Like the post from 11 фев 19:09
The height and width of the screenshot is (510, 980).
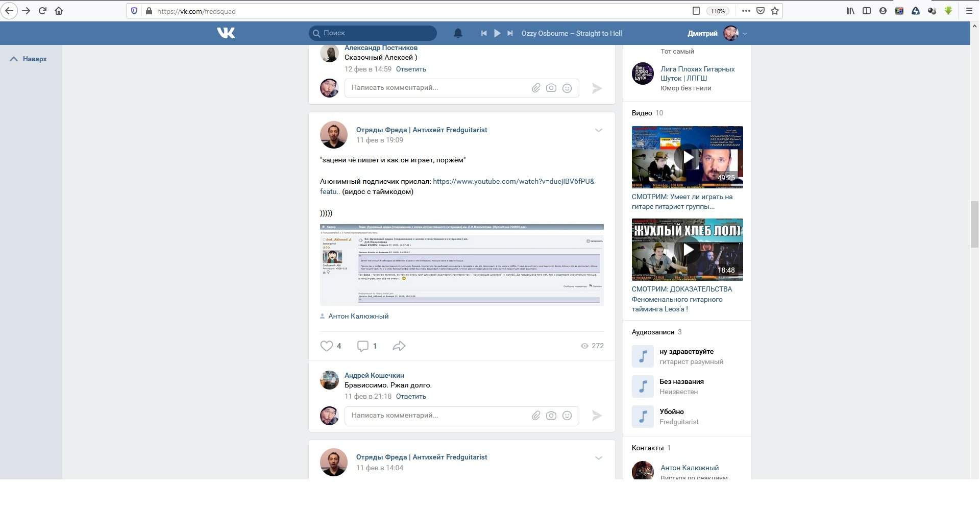[x=327, y=346]
